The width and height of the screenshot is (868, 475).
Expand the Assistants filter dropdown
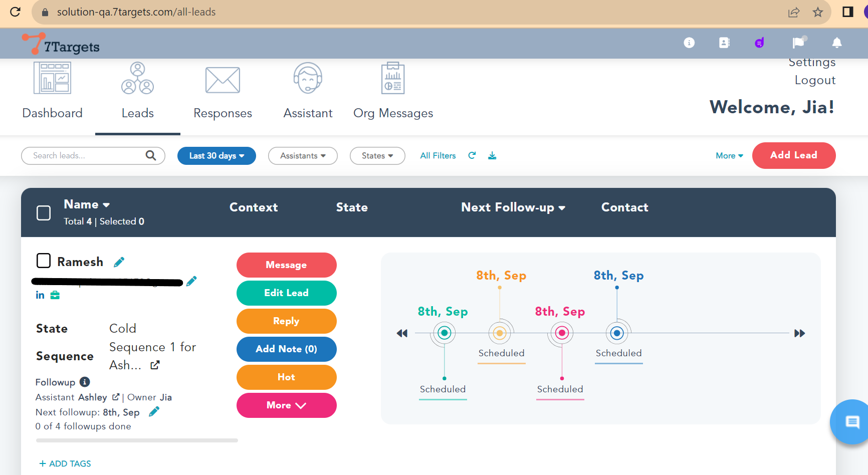coord(303,156)
